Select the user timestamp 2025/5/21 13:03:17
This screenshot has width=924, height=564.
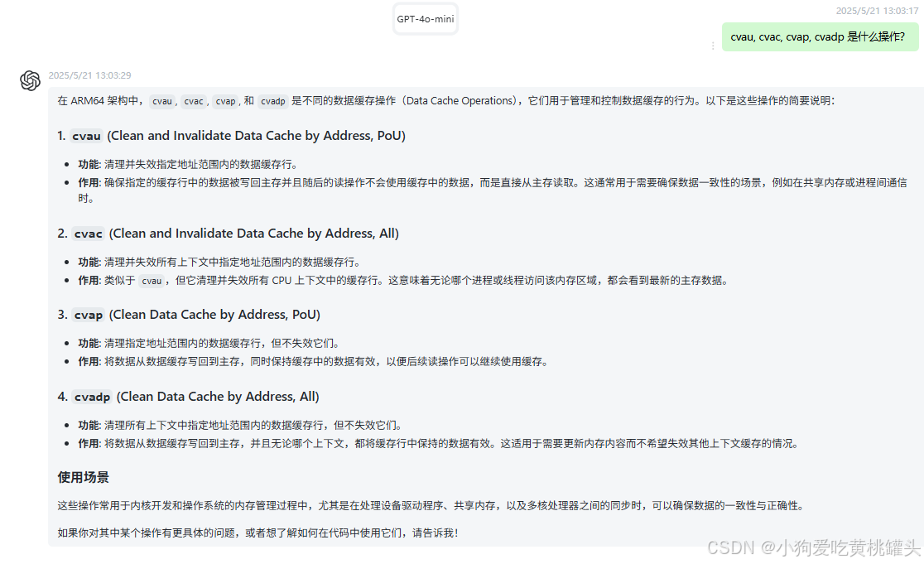click(x=879, y=10)
